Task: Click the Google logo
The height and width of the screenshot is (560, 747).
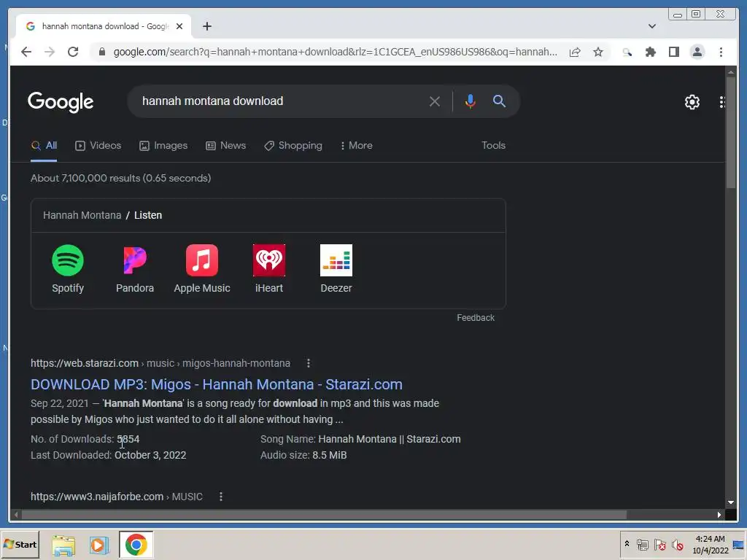Action: (x=61, y=101)
